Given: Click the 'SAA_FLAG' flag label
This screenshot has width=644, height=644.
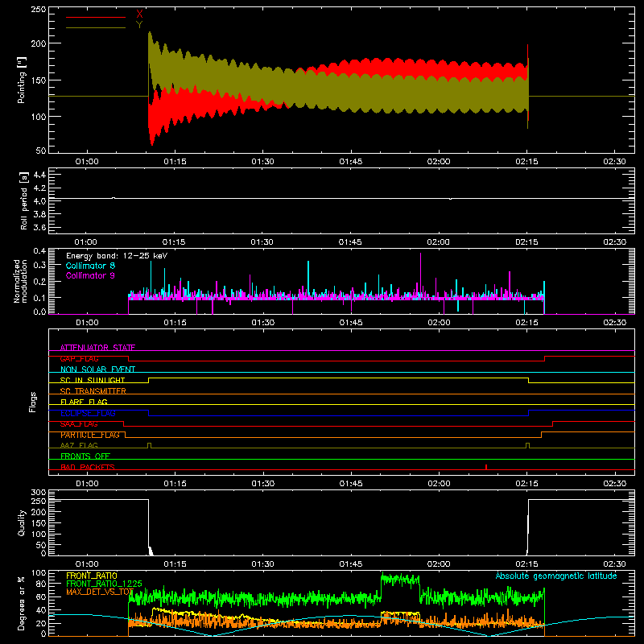Looking at the screenshot, I should click(x=79, y=424).
